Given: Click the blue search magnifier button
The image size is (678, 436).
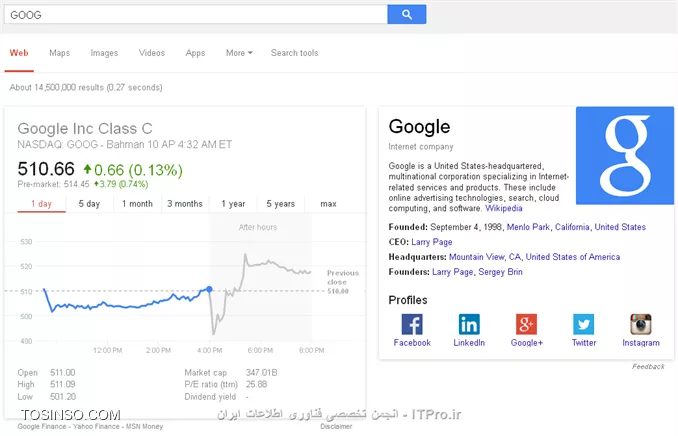Looking at the screenshot, I should click(x=406, y=14).
